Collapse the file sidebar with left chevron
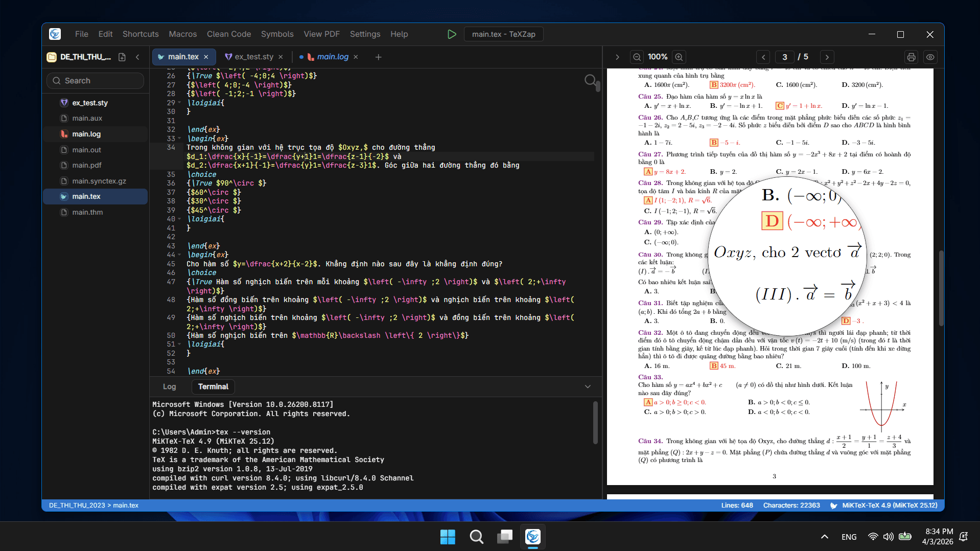 137,57
